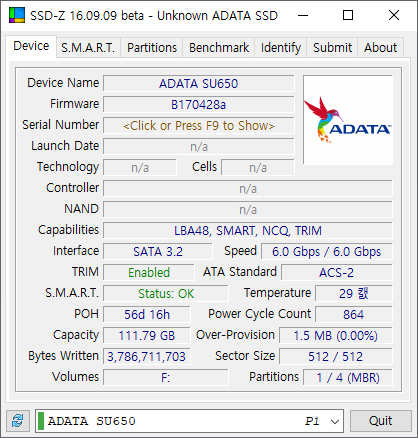Click the Status: OK S.M.A.R.T. value
The height and width of the screenshot is (438, 418).
(x=166, y=294)
